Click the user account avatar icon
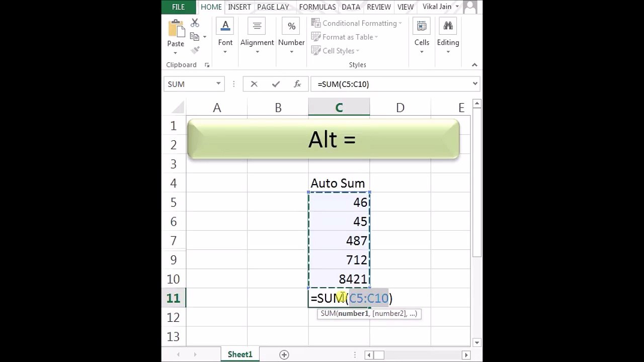Screen dimensions: 644x362 [470, 7]
